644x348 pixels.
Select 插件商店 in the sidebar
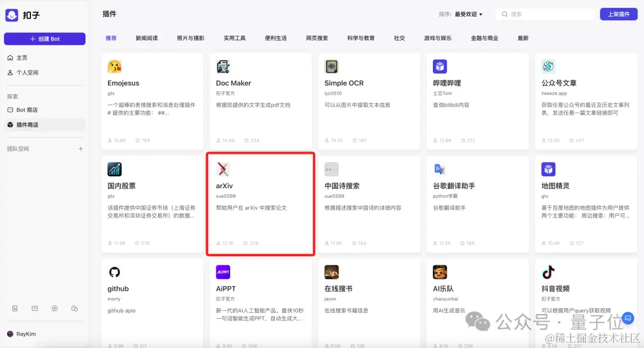pos(44,125)
